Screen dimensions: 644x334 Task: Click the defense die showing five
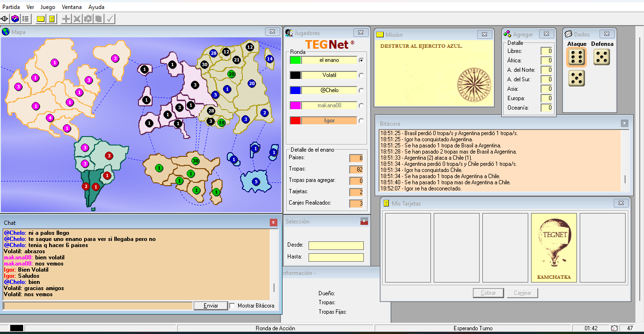[x=601, y=57]
